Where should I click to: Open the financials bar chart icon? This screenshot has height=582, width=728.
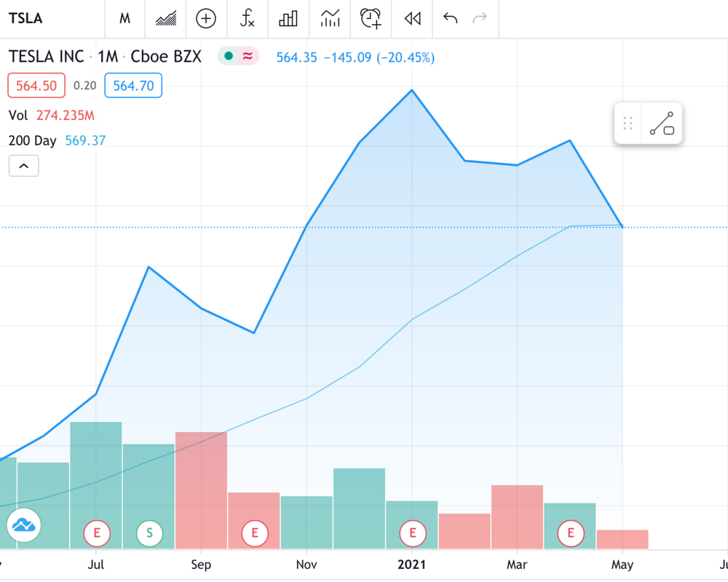click(288, 19)
